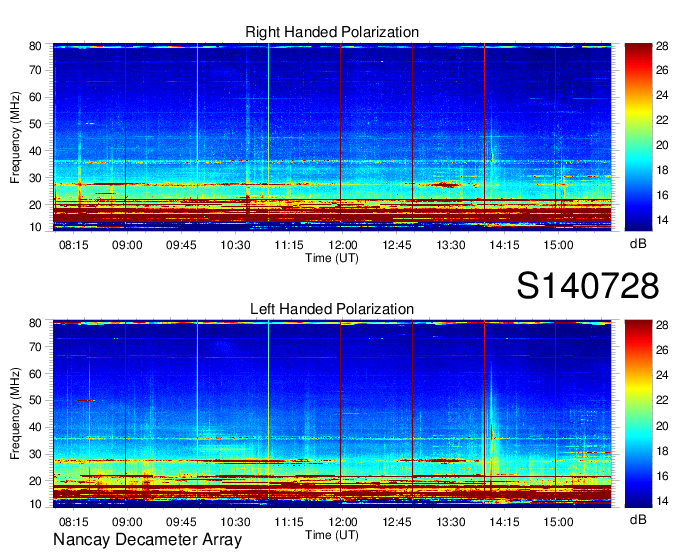Click the 08:15 tick on Left Handed plot

click(x=73, y=522)
